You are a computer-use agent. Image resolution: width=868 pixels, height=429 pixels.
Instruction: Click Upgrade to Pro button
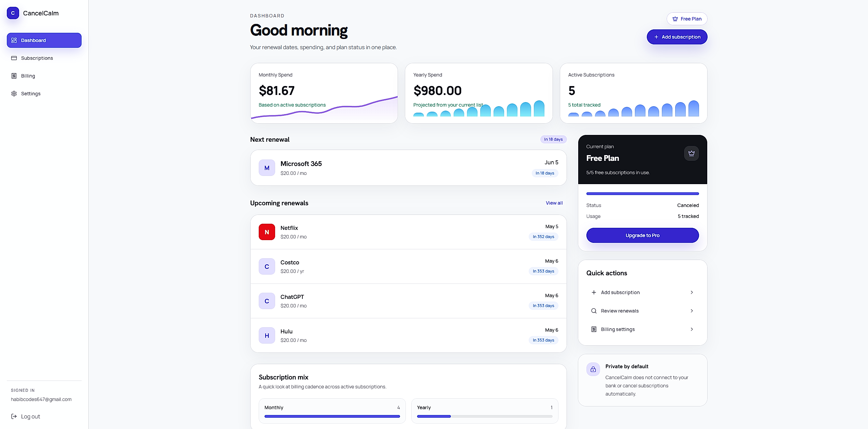coord(642,235)
